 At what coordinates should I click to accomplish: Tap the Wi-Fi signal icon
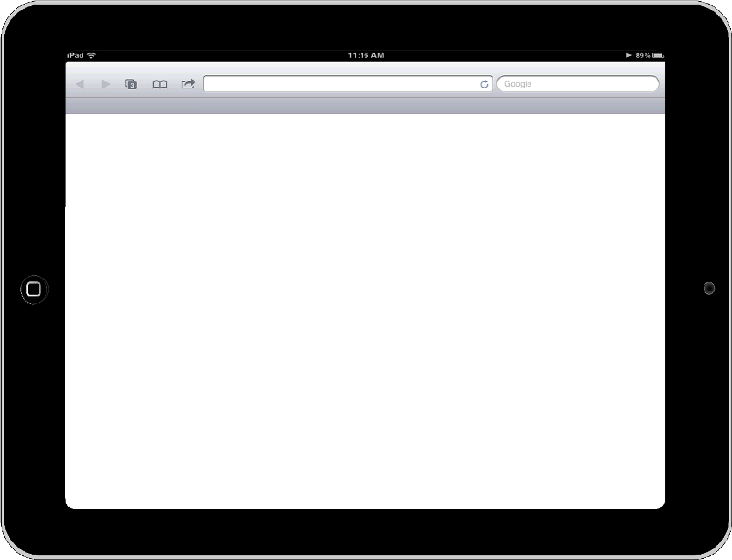(91, 55)
